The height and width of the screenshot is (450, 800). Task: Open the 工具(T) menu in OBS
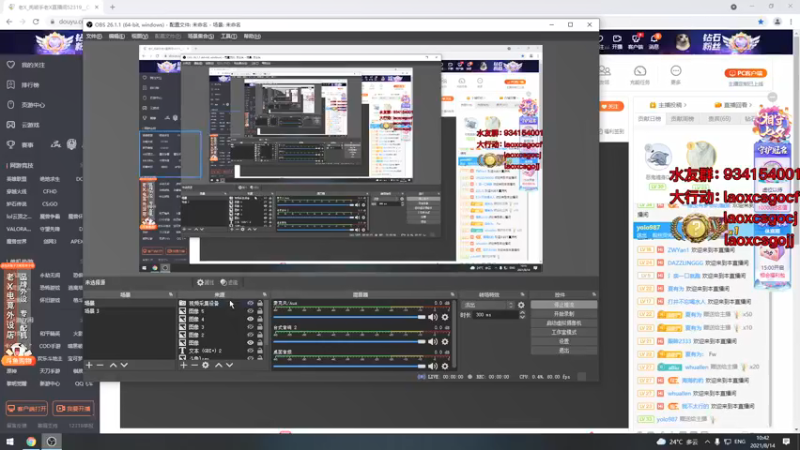(229, 36)
